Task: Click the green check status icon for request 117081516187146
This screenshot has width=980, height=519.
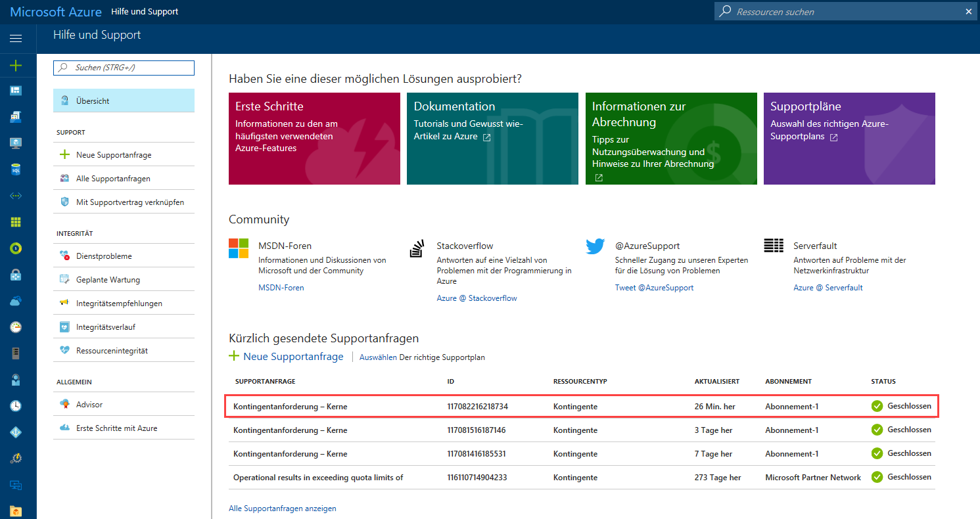Action: tap(877, 430)
